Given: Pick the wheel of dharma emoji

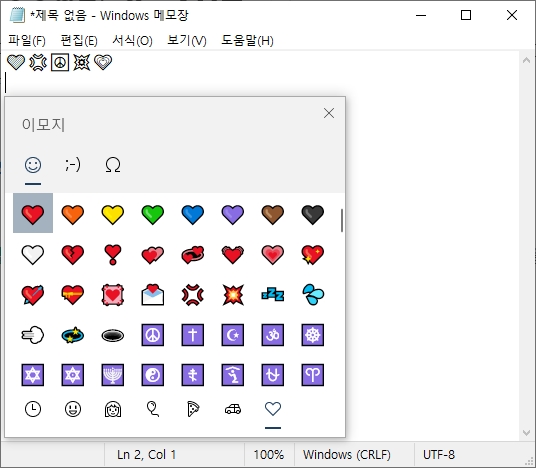Looking at the screenshot, I should coord(313,335).
